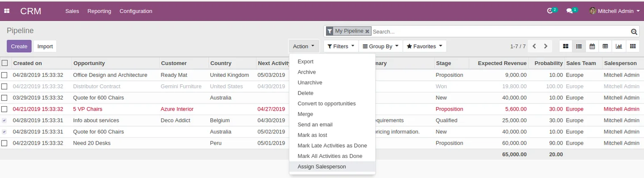The height and width of the screenshot is (178, 644).
Task: Choose Delete from Action menu
Action: (332, 93)
